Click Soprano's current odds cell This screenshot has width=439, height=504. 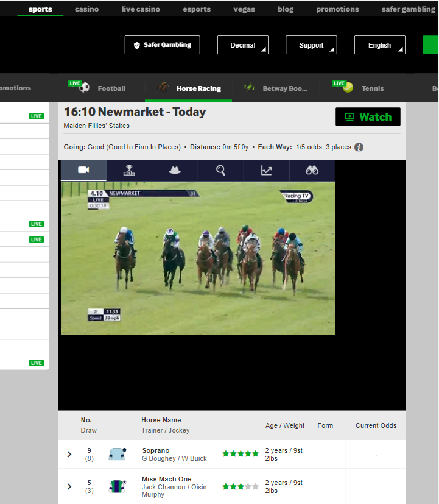pos(376,454)
